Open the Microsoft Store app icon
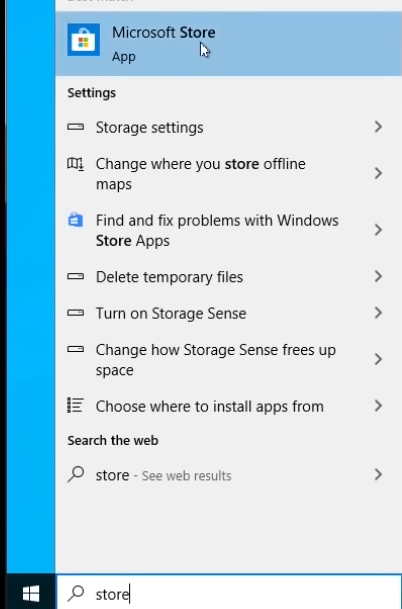Viewport: 402px width, 609px height. coord(84,40)
